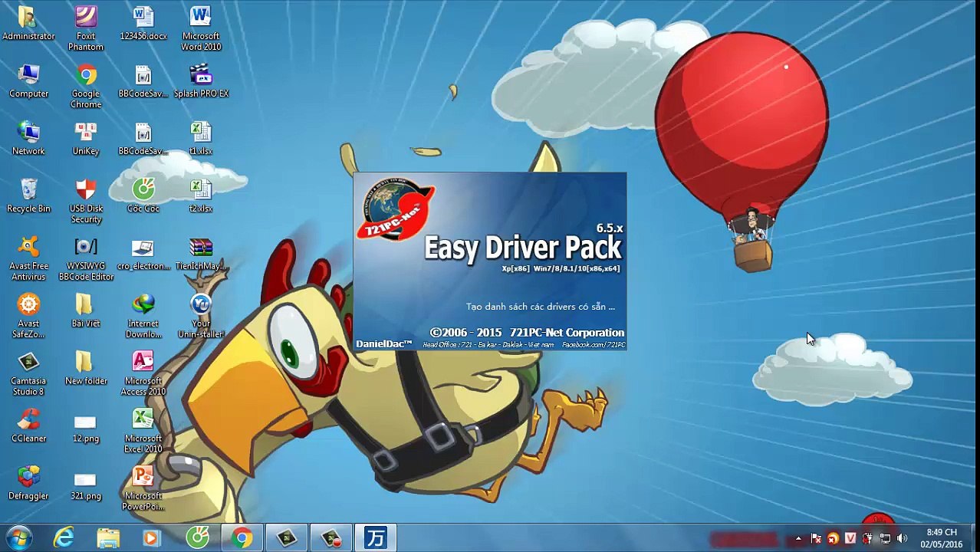
Task: Open the Microsoft Access 2010 shortcut
Action: 143,373
